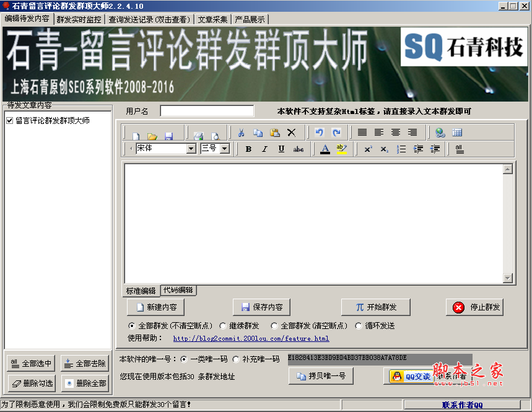Toggle bold formatting
The width and height of the screenshot is (532, 412).
pos(248,149)
